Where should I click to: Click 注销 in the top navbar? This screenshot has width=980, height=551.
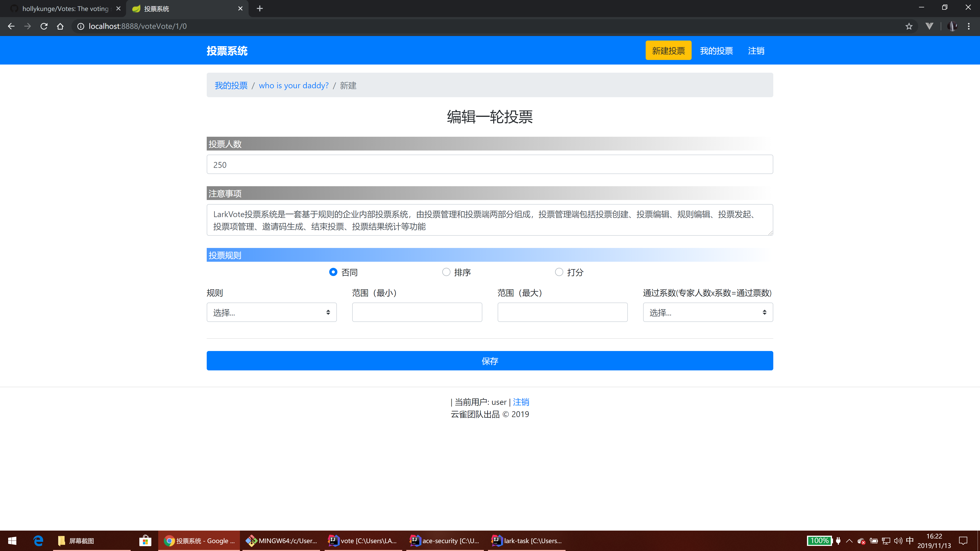[x=756, y=51]
